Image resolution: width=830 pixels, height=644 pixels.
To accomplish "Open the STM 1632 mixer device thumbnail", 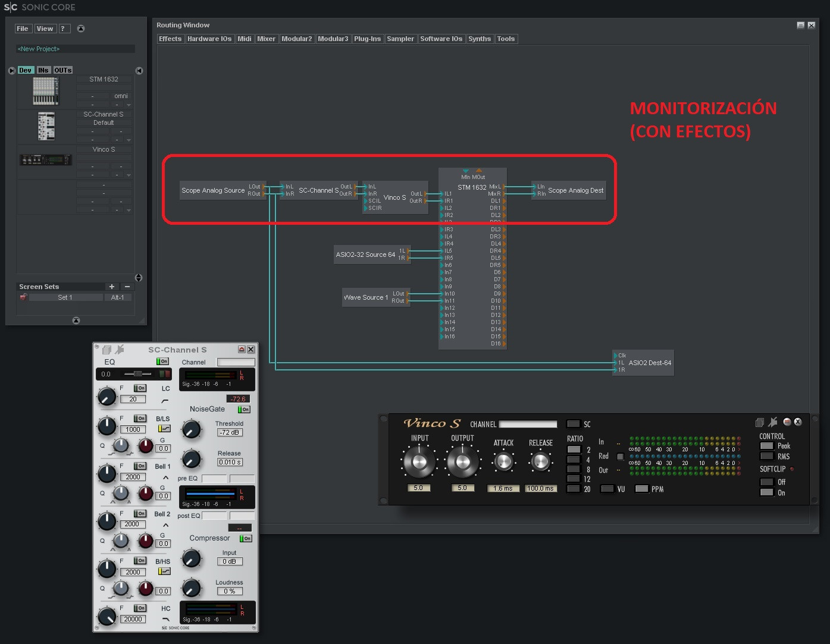I will pos(46,91).
